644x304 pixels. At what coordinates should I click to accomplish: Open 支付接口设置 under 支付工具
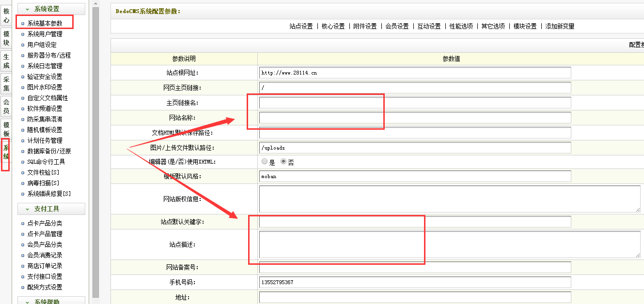[x=45, y=276]
